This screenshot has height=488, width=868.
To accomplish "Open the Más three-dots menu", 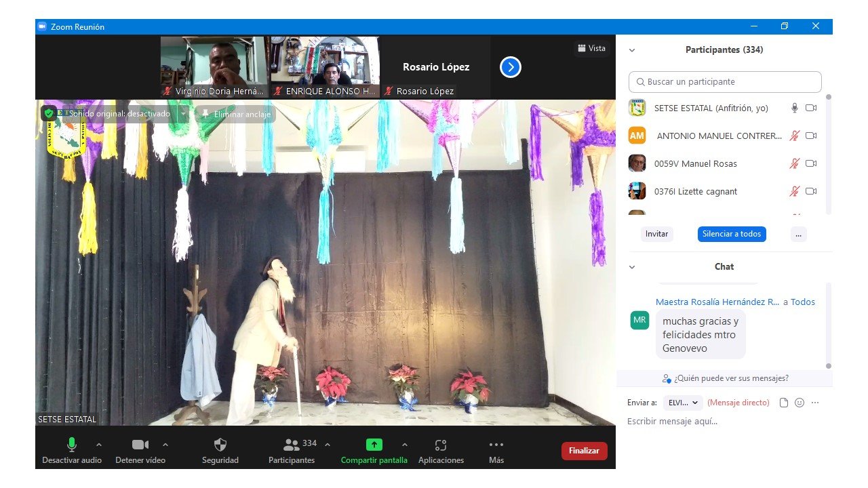I will (x=496, y=445).
